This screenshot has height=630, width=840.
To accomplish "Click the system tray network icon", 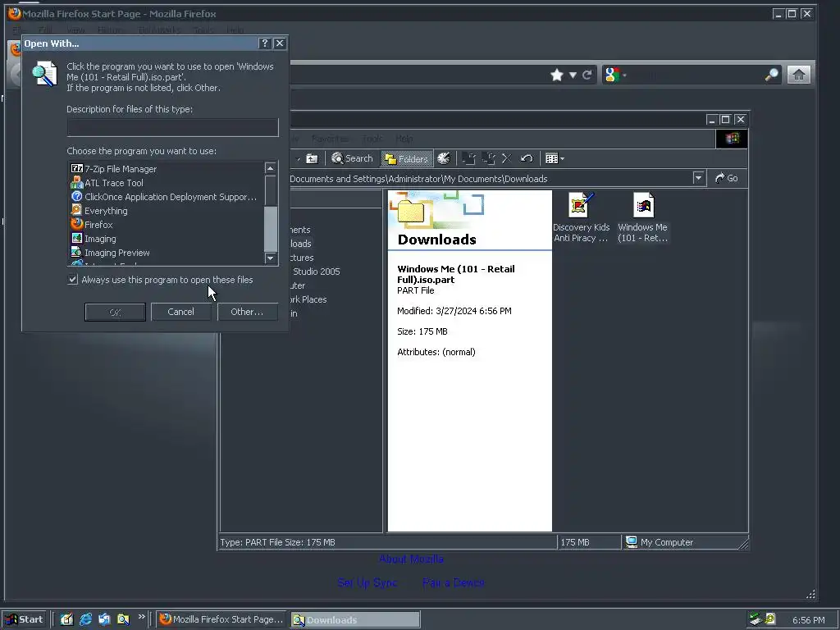I will click(x=756, y=619).
